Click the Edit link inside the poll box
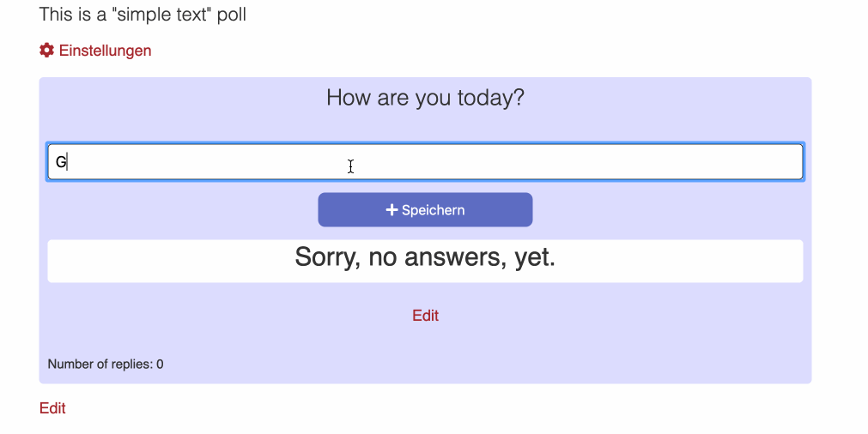868x434 pixels. pyautogui.click(x=425, y=316)
